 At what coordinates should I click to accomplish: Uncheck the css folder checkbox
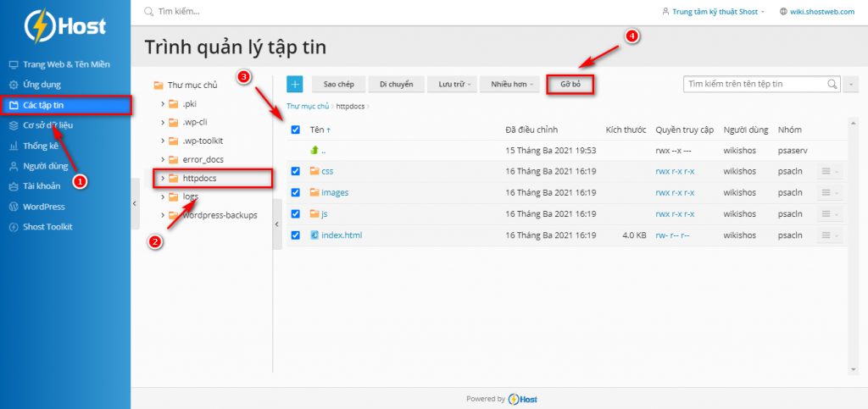(296, 171)
